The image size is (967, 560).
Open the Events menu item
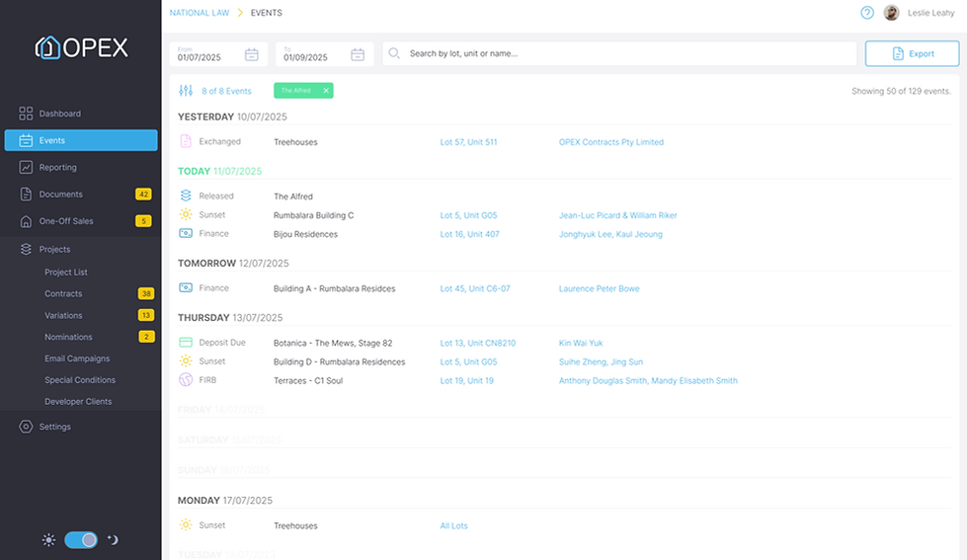81,140
